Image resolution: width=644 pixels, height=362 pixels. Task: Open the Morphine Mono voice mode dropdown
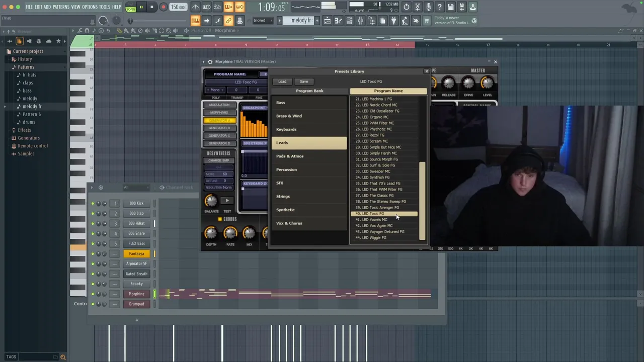(215, 90)
